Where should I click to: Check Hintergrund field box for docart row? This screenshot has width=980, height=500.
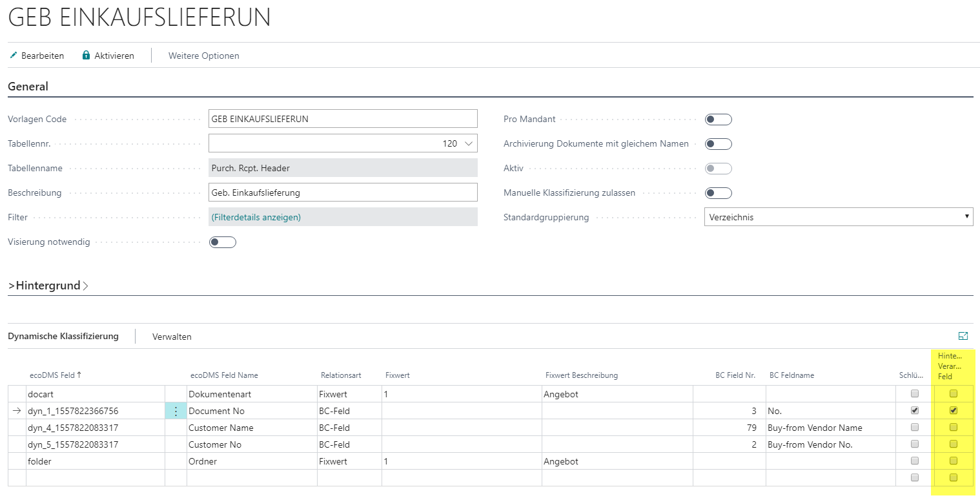coord(954,393)
